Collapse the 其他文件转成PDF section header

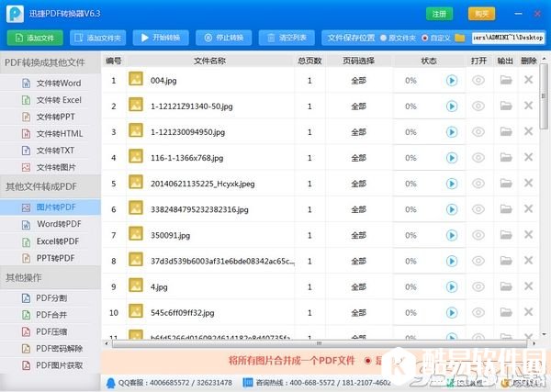click(x=51, y=187)
